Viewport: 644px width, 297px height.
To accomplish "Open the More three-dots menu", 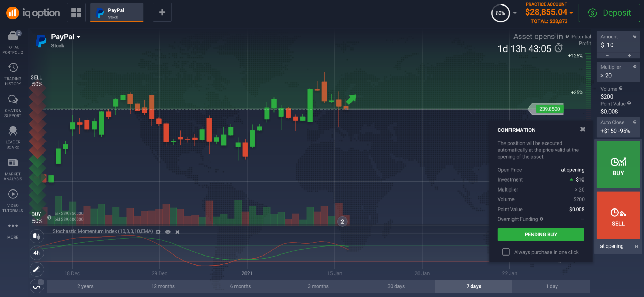I will [x=13, y=226].
